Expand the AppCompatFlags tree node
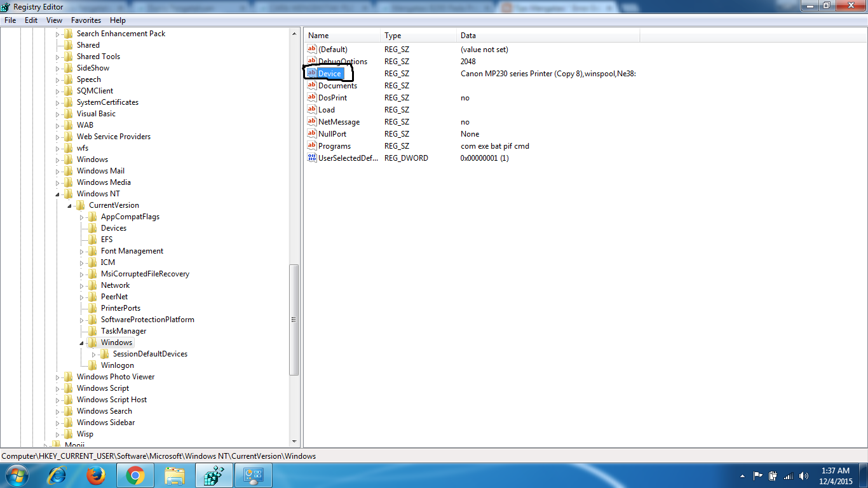Screen dimensions: 868x488 (82, 217)
